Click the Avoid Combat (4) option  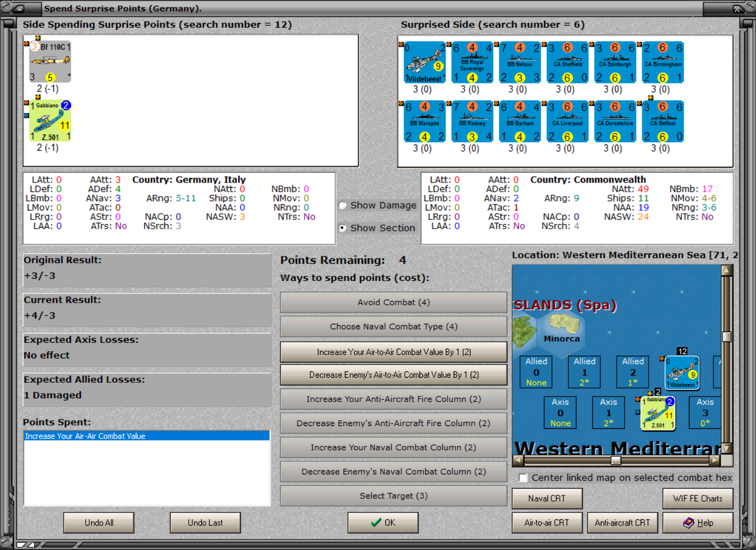click(x=393, y=303)
